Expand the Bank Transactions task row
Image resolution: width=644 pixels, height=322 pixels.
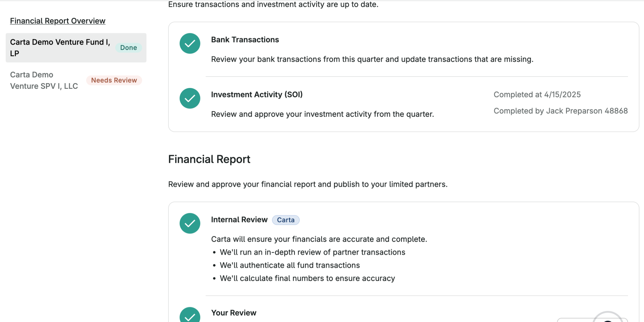pos(245,40)
